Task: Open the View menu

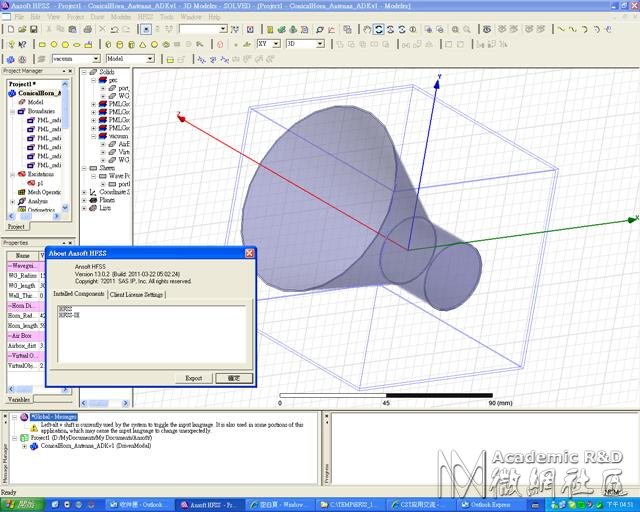Action: tap(53, 17)
